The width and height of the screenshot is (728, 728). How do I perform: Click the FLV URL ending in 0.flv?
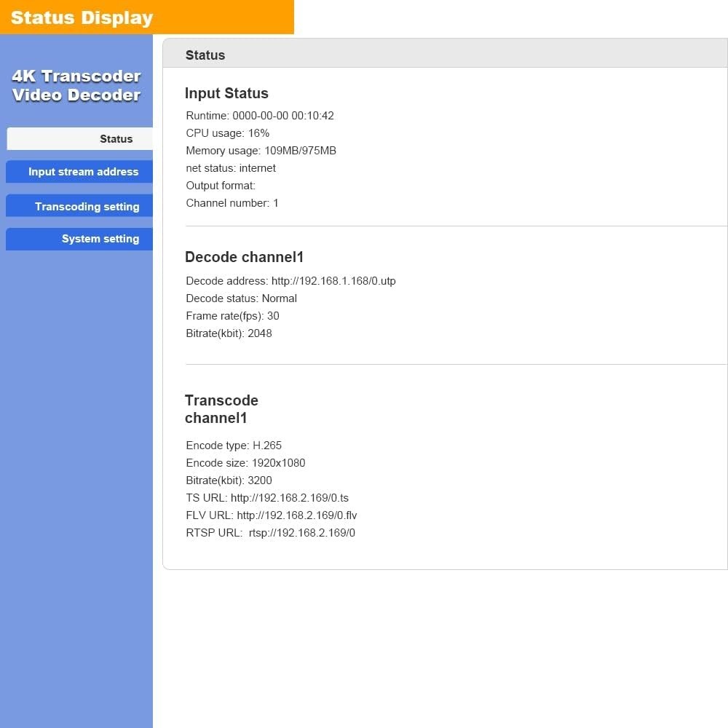coord(296,515)
